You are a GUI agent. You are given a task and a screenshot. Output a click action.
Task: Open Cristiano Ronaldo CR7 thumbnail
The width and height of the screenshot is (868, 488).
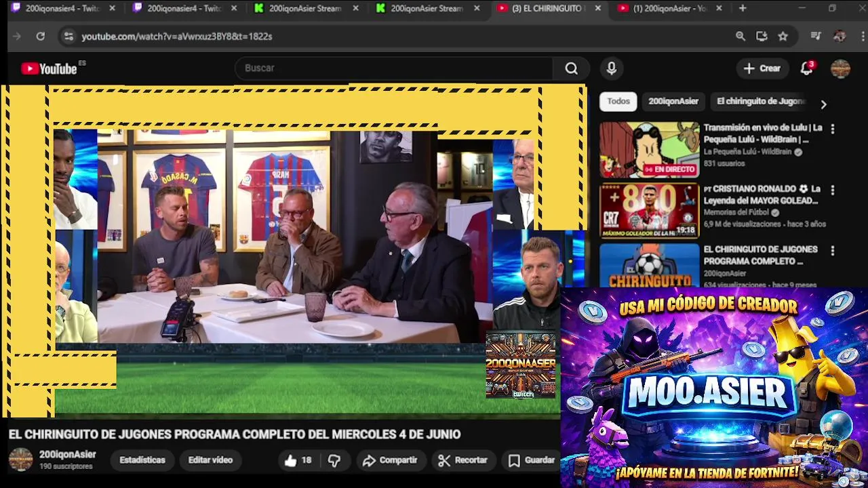649,211
